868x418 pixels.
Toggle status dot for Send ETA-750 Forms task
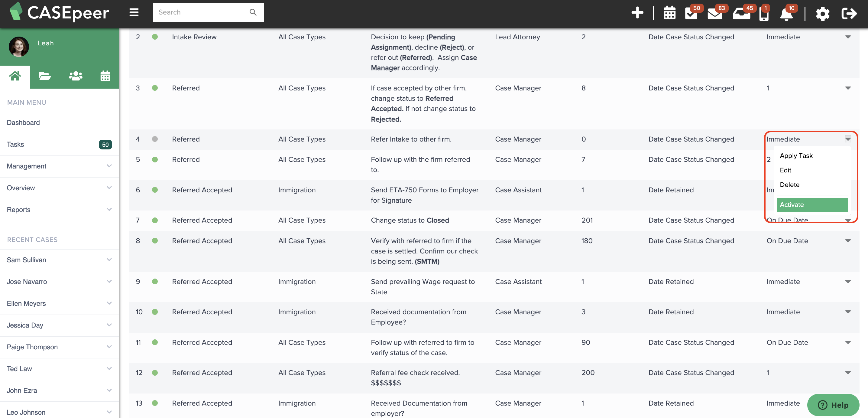tap(155, 190)
